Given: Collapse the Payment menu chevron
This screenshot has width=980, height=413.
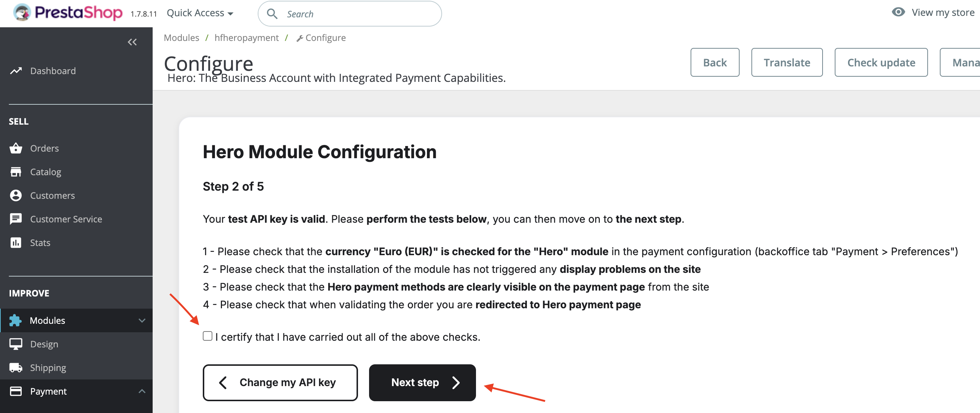Looking at the screenshot, I should pyautogui.click(x=142, y=391).
